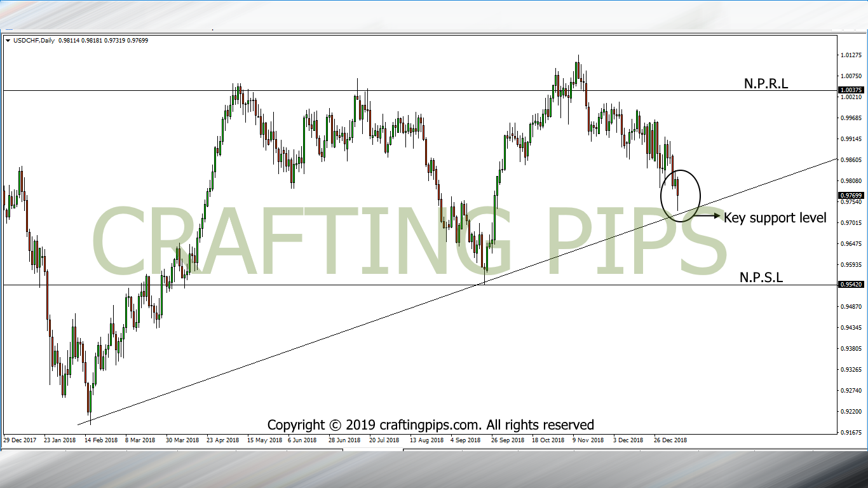
Task: Click the 18 Oct 2018 date label
Action: point(548,440)
